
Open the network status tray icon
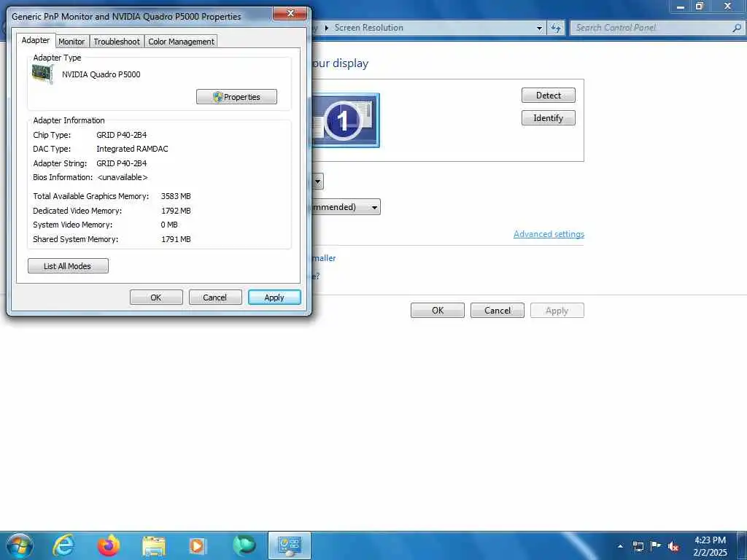638,546
